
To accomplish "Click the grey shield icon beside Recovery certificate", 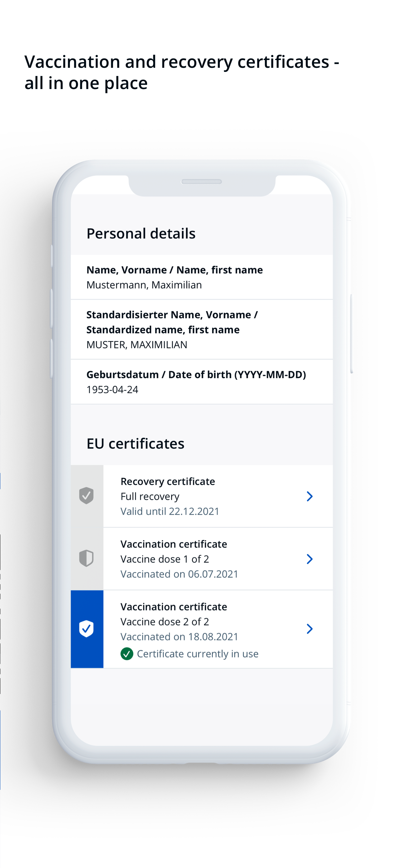I will (x=87, y=496).
